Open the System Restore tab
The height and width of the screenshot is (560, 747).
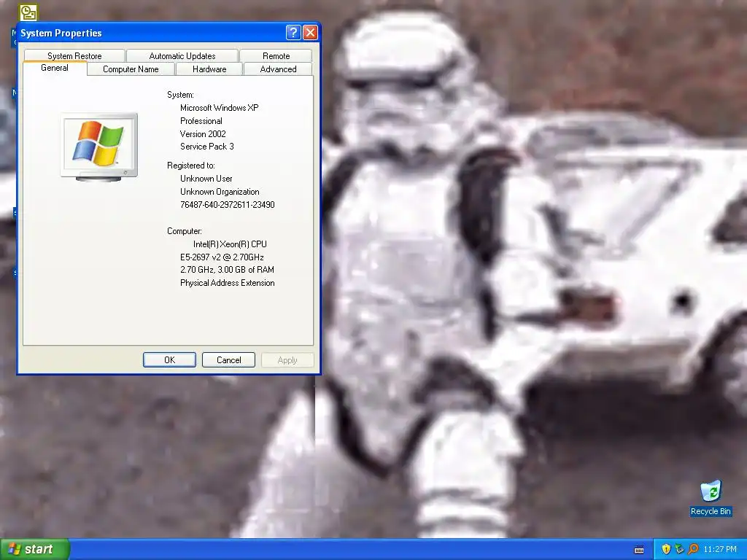[x=74, y=55]
